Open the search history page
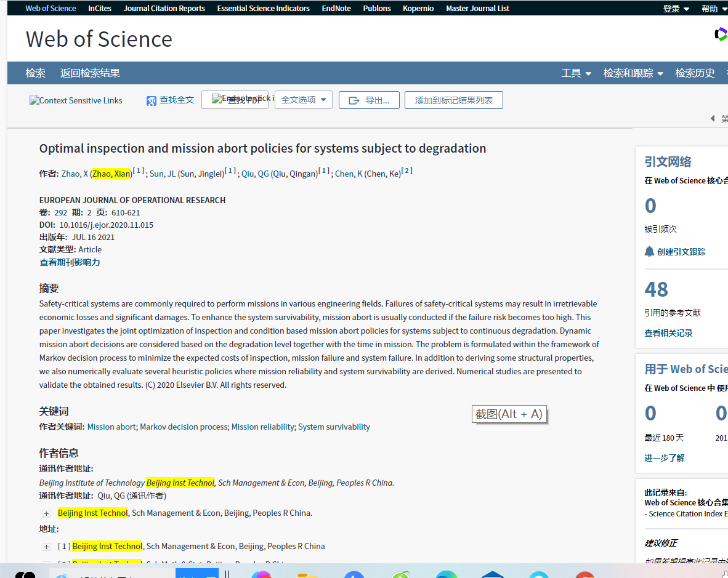This screenshot has width=728, height=578. (x=695, y=73)
